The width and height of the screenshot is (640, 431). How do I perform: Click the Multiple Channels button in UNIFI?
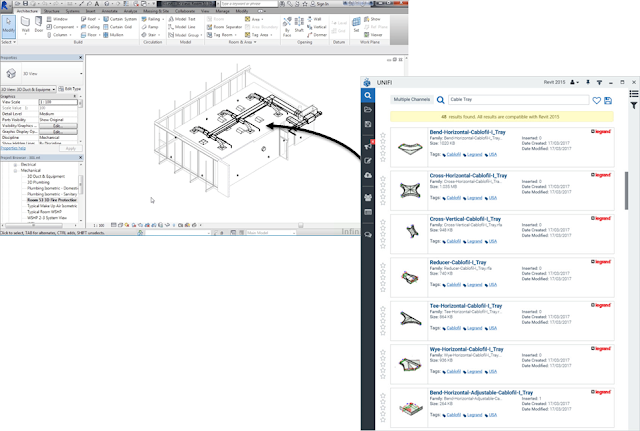[411, 99]
